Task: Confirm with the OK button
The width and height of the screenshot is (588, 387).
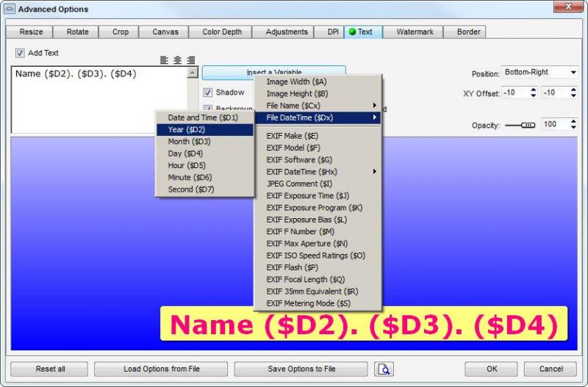Action: (x=492, y=369)
